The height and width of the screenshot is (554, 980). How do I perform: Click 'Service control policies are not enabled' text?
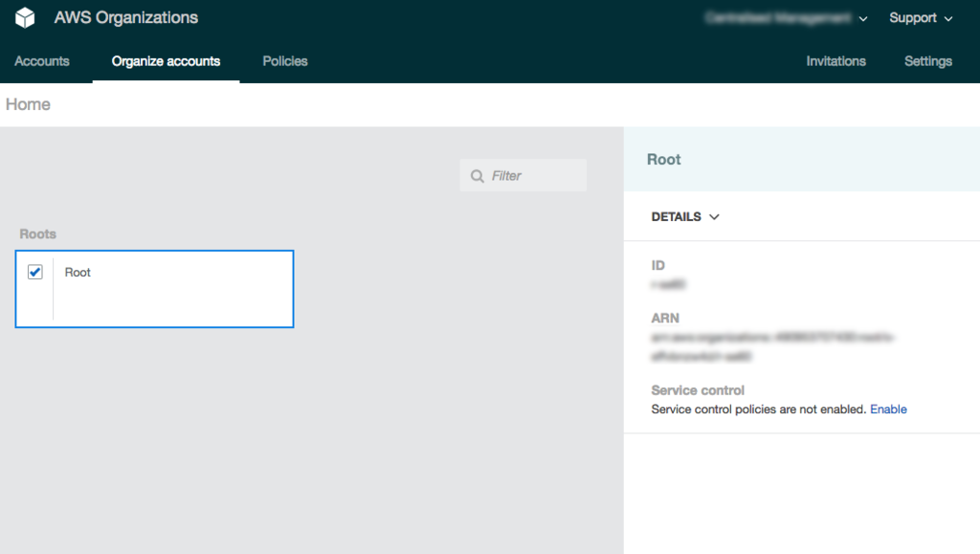[758, 410]
